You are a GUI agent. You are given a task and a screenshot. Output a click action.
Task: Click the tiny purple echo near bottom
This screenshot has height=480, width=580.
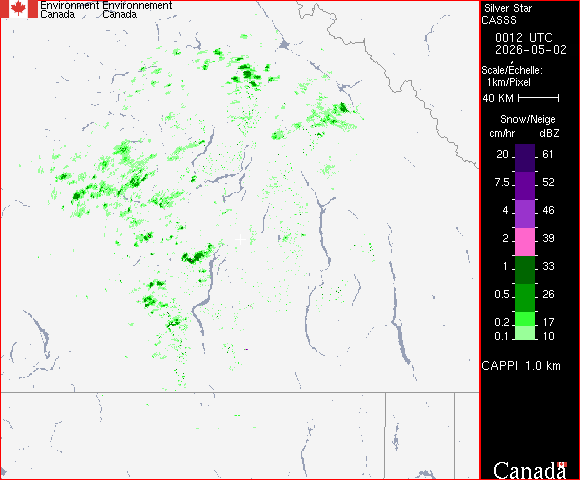pyautogui.click(x=246, y=349)
